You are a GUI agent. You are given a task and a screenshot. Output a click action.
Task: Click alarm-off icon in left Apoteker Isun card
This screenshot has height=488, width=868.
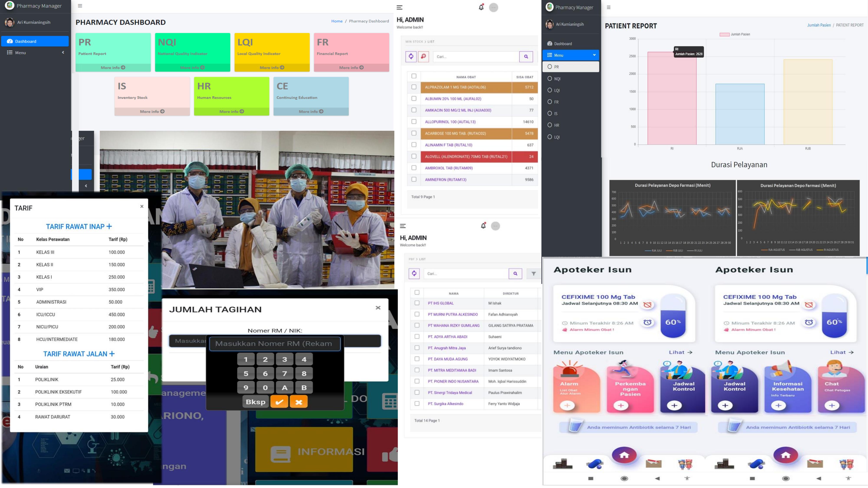point(647,305)
